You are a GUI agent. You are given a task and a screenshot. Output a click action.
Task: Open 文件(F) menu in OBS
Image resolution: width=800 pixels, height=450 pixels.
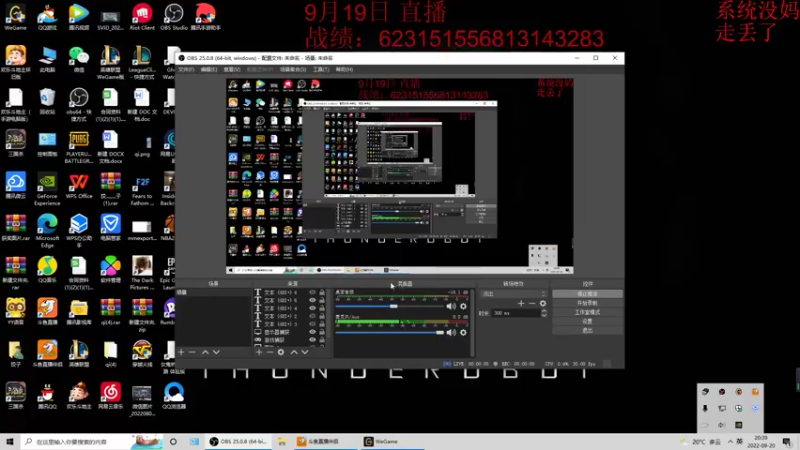(186, 69)
